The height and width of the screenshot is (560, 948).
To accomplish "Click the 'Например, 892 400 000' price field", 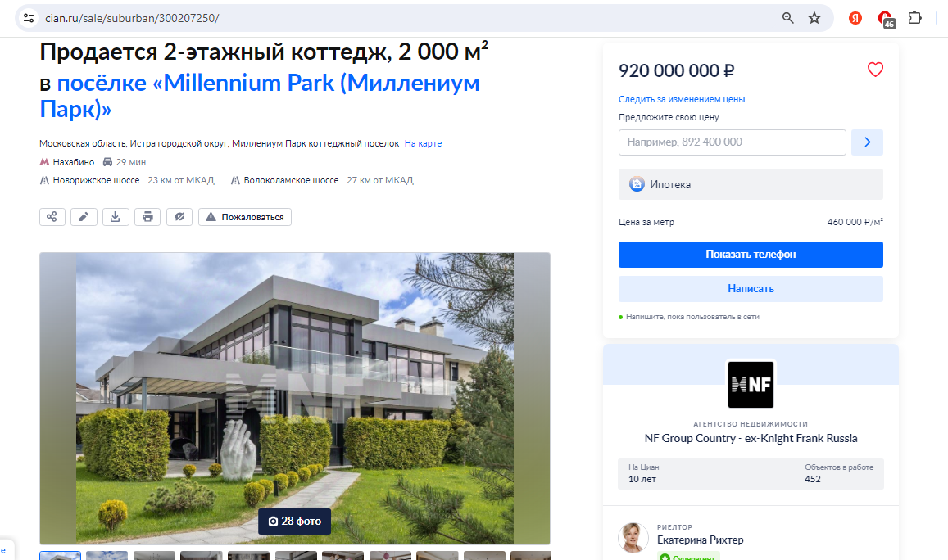I will point(733,142).
